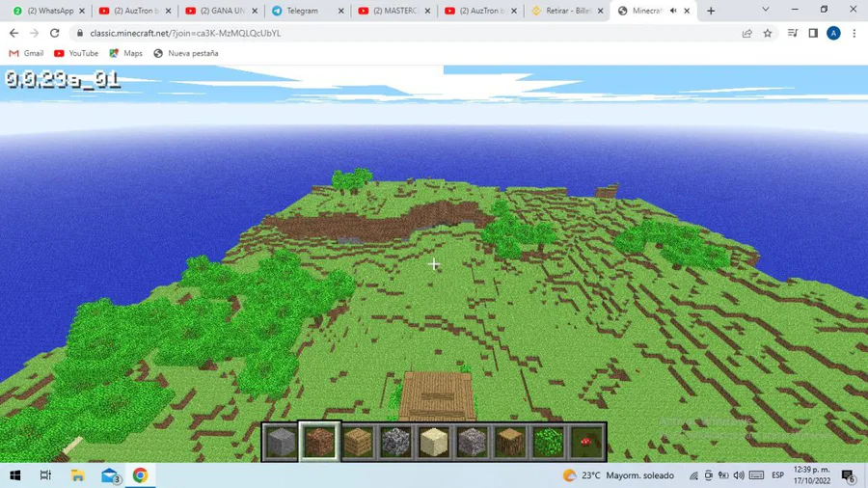Open Windows Start menu
Viewport: 868px width, 488px height.
(14, 475)
